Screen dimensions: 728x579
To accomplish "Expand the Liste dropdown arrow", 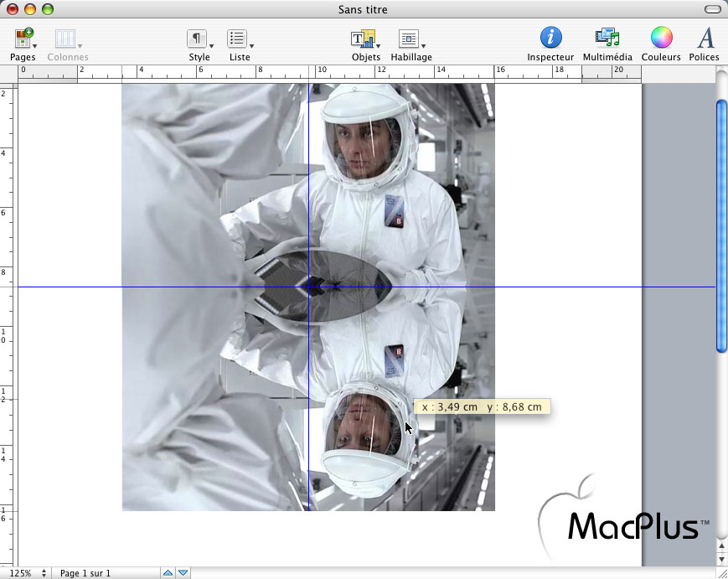I will tap(251, 46).
